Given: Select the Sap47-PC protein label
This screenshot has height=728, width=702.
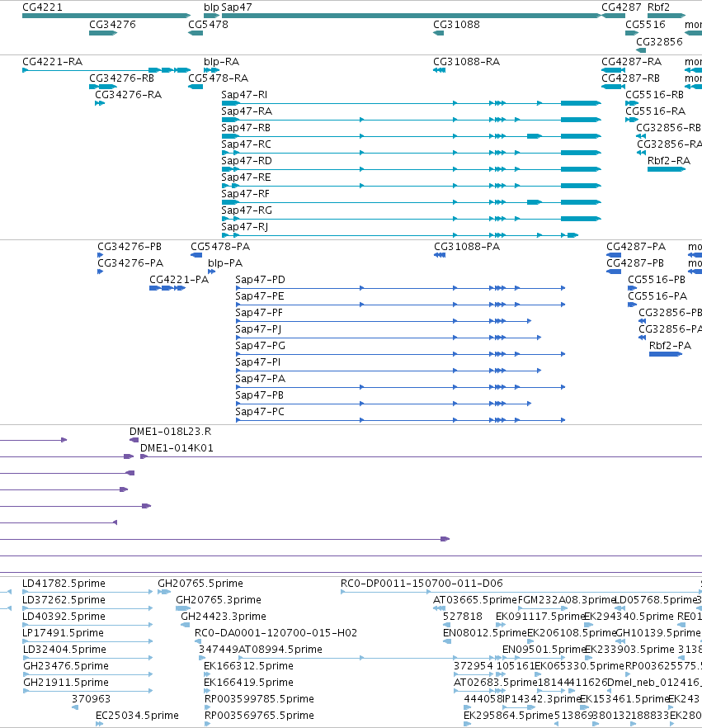Looking at the screenshot, I should coord(260,411).
